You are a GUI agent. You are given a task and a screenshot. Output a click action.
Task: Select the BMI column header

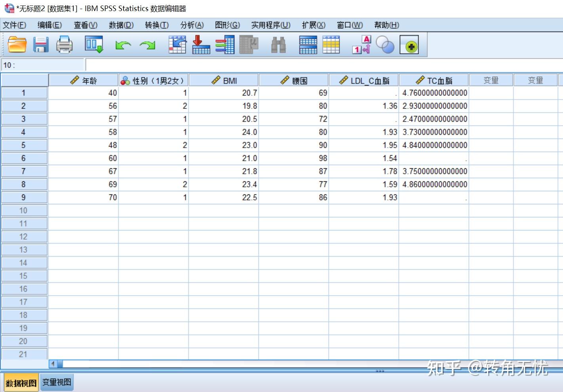point(224,80)
